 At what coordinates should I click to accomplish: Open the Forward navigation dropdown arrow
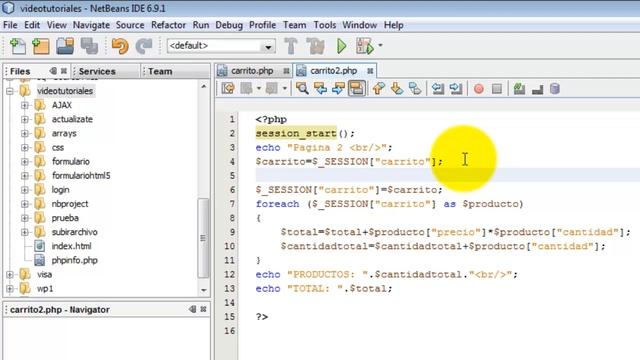(x=284, y=89)
